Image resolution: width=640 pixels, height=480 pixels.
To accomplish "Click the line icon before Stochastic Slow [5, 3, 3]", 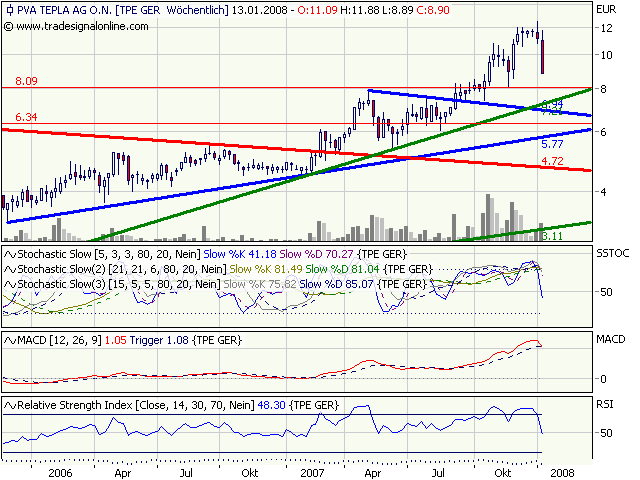I will coord(8,255).
